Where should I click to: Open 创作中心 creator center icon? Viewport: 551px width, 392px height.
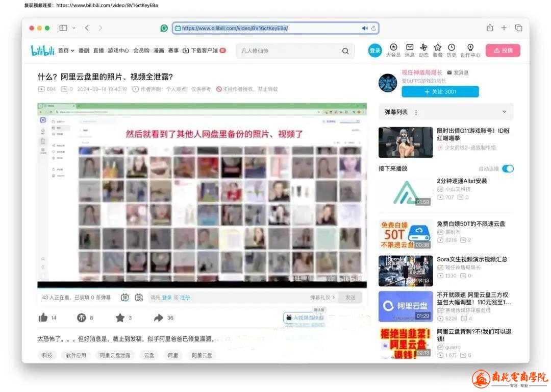(x=470, y=50)
